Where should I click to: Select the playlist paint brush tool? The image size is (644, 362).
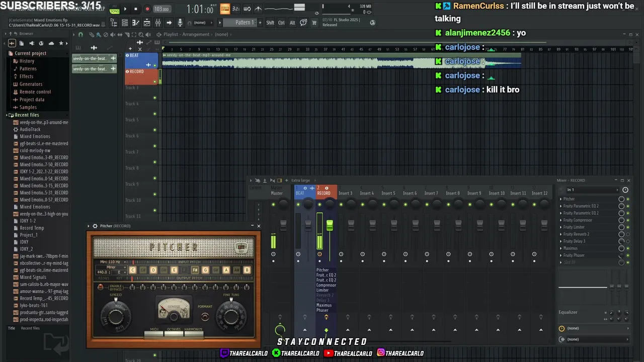[x=98, y=34]
